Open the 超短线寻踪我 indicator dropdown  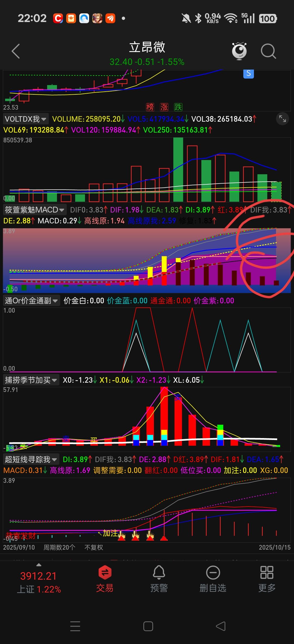[x=31, y=459]
